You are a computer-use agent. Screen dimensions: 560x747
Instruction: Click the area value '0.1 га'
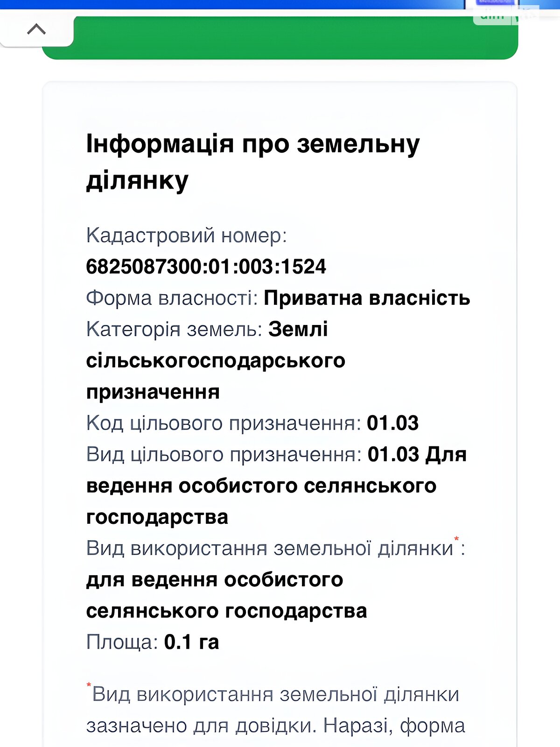pos(191,642)
